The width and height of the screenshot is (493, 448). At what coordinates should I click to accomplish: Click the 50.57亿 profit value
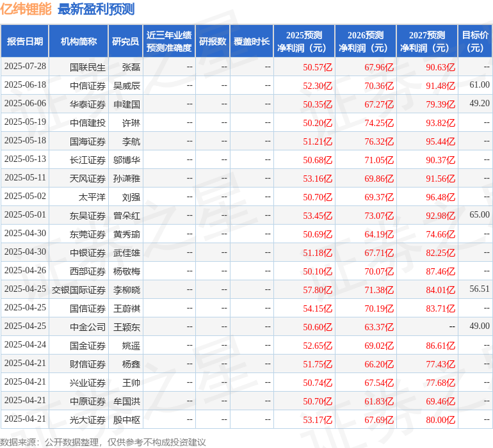(x=318, y=67)
